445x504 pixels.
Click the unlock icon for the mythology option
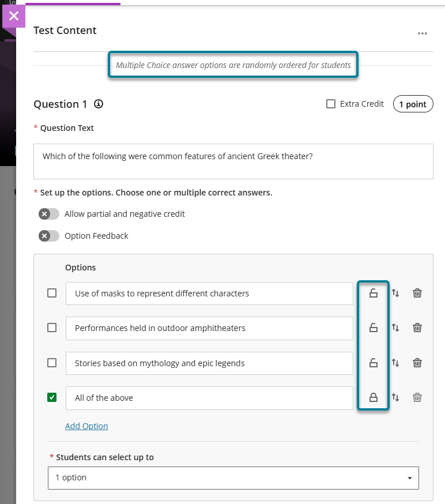(x=374, y=363)
